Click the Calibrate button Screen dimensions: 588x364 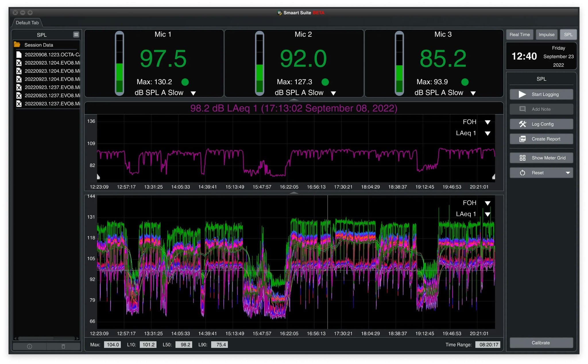541,342
